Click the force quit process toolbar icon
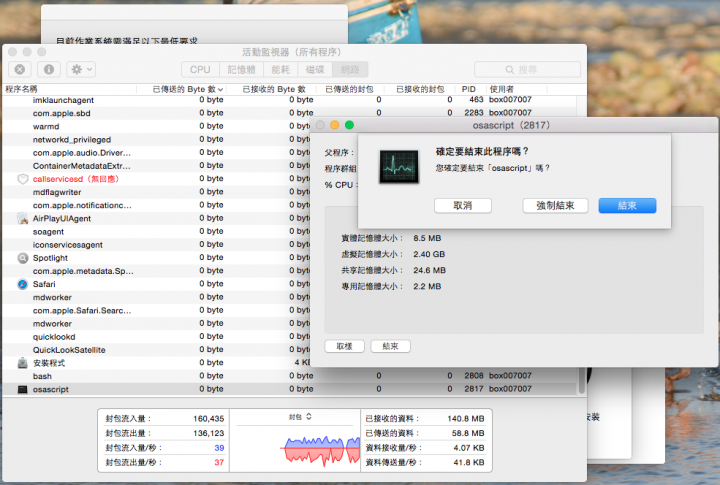Viewport: 720px width, 485px height. coord(20,69)
